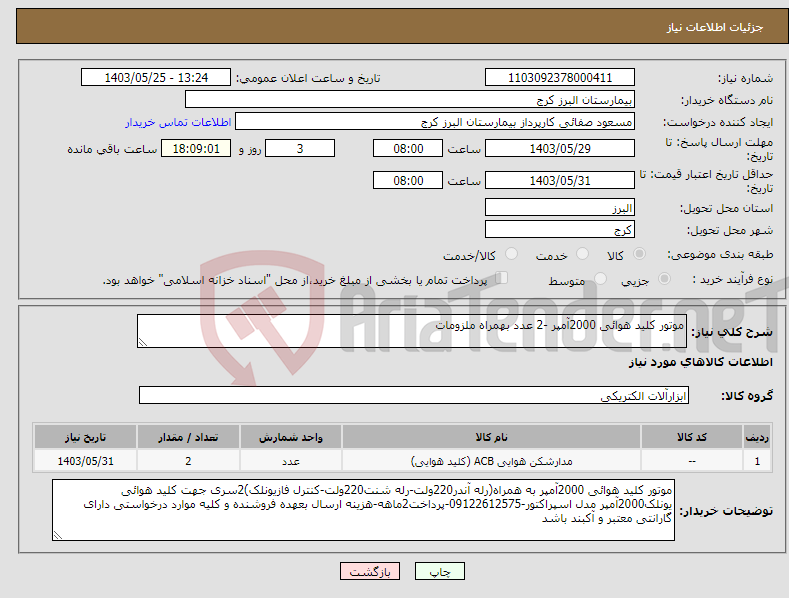This screenshot has width=789, height=598.
Task: Select the خدمت radio button
Action: click(x=582, y=254)
